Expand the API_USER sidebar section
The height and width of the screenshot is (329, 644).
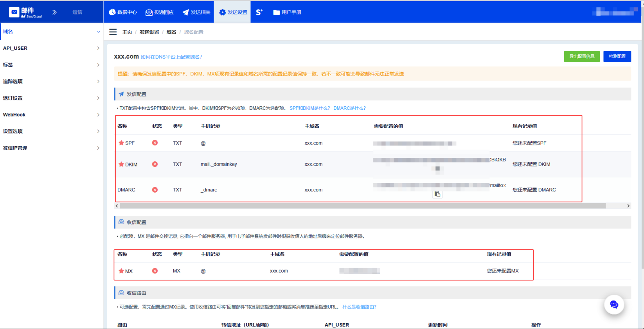click(x=51, y=48)
